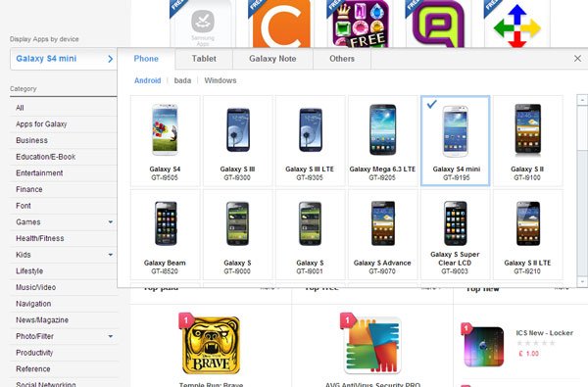Viewport: 588px width, 387px height.
Task: Choose Galaxy S II GT-I9100 phone
Action: coord(527,141)
